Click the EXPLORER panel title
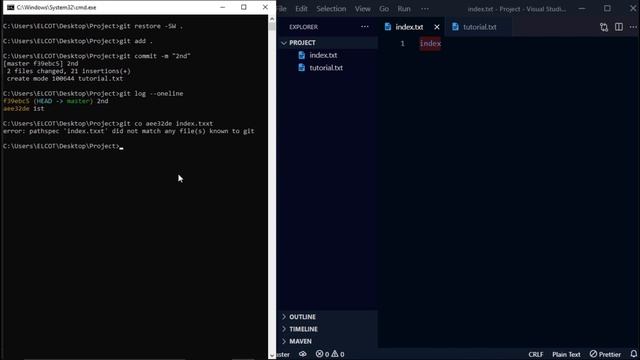This screenshot has width=640, height=360. coord(303,27)
